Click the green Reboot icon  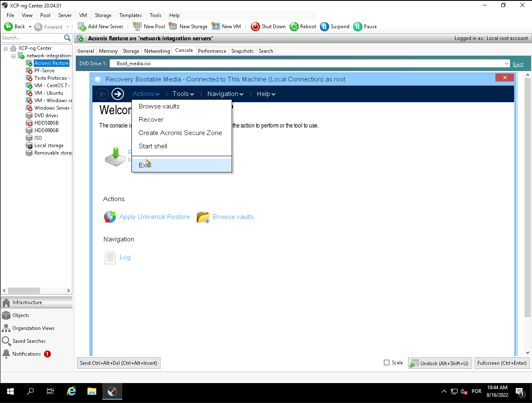coord(294,27)
